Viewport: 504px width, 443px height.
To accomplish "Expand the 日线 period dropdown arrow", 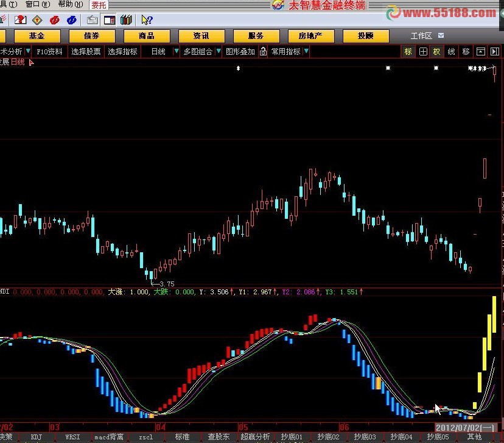I will (177, 52).
